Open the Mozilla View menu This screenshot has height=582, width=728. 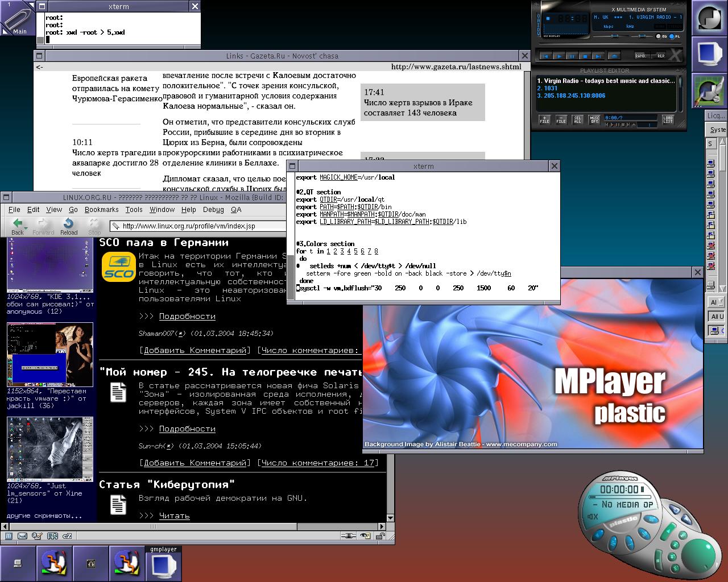pos(54,210)
